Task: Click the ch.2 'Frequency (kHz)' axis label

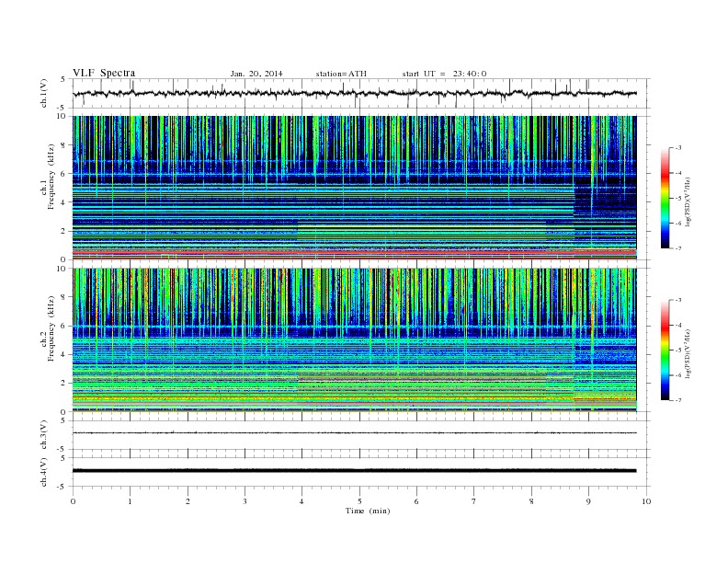Action: click(51, 327)
